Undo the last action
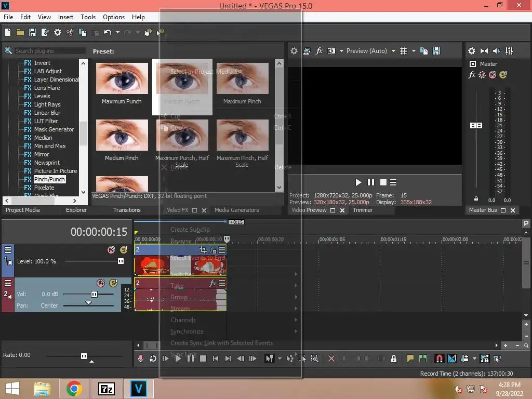Image resolution: width=532 pixels, height=399 pixels. click(x=108, y=32)
